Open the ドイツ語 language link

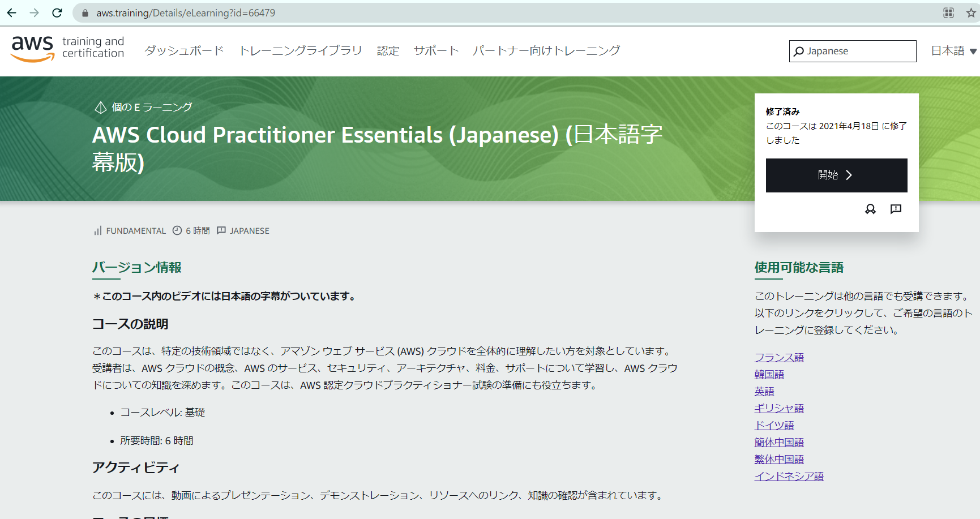coord(774,426)
